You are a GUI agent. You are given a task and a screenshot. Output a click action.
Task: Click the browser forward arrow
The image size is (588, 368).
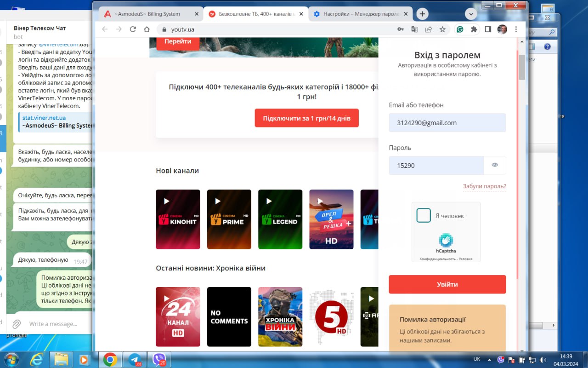pyautogui.click(x=119, y=29)
